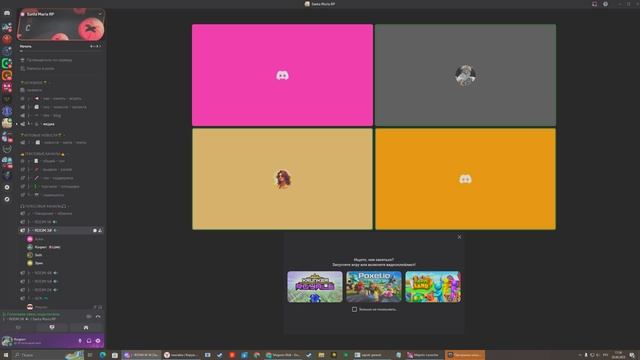Screen dimensions: 640x360
Task: Select the pink-avatar user in voice channel list
Action: pos(61,239)
